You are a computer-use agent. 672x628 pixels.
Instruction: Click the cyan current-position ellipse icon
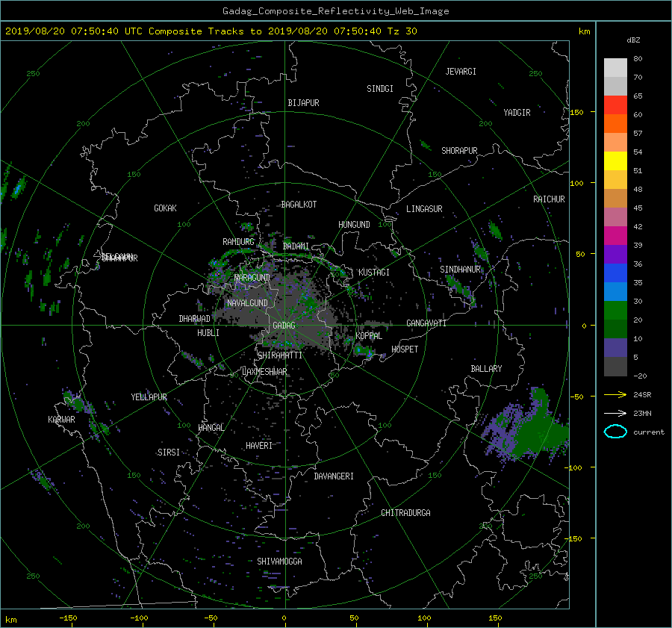(615, 432)
